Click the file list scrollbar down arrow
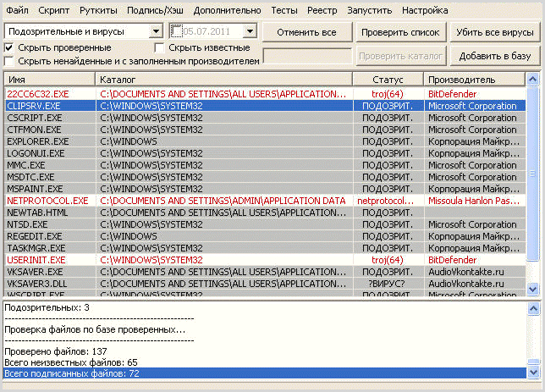This screenshot has width=545, height=392. 532,289
